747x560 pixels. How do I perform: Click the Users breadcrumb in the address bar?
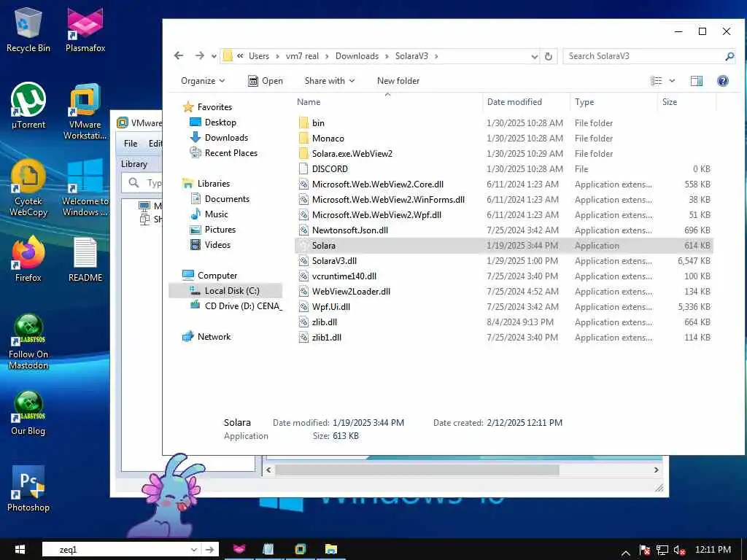click(x=259, y=56)
